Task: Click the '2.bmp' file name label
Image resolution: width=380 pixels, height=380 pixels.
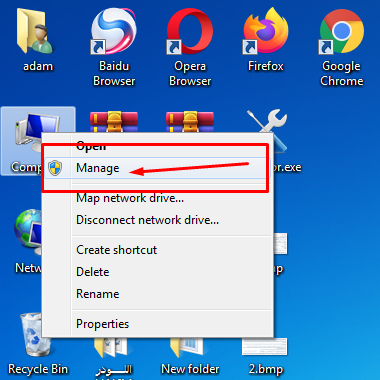Action: click(x=266, y=369)
